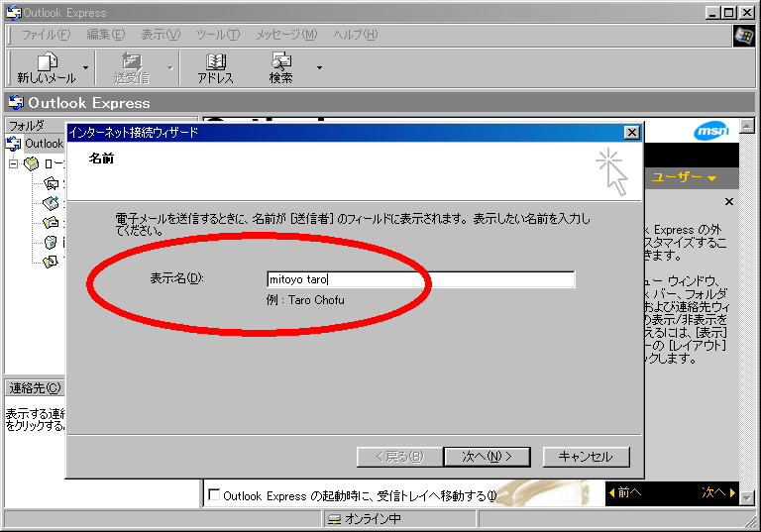Screen dimensions: 761x532
Task: Click the キャンセル button in wizard
Action: (x=586, y=457)
